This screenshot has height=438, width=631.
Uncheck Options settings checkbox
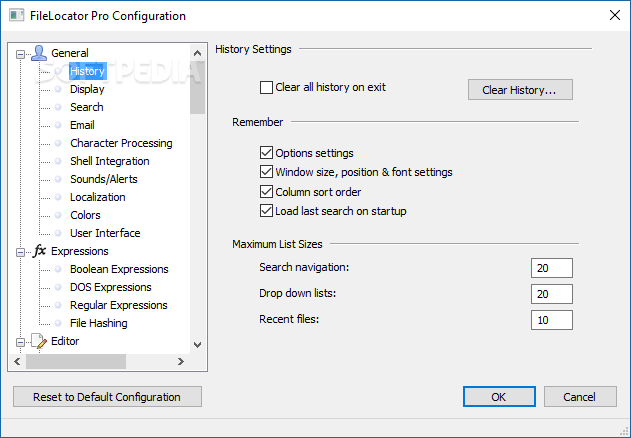(266, 153)
